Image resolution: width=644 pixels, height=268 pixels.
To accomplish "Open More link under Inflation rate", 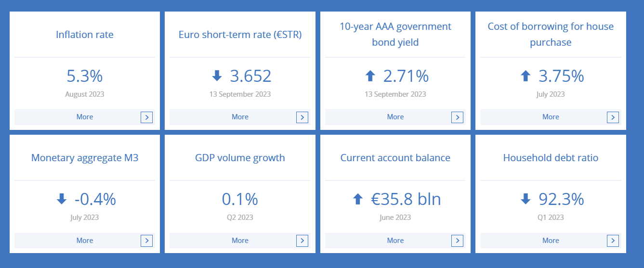I will [x=85, y=117].
